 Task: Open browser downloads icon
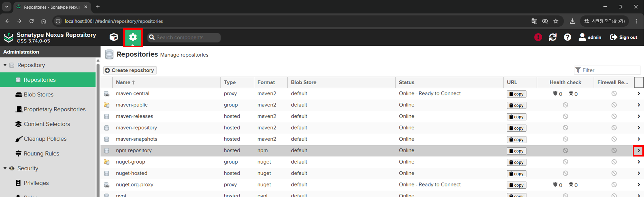tap(573, 21)
